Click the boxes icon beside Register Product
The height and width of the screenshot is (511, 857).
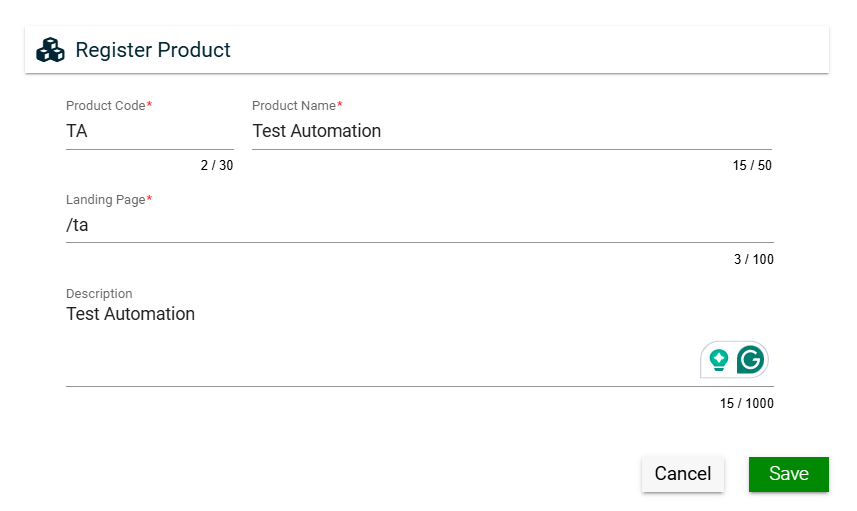point(50,50)
